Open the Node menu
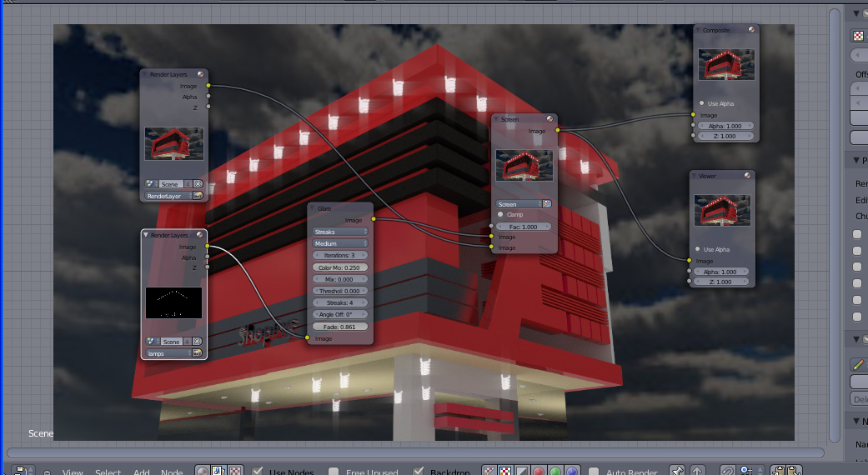 coord(172,472)
